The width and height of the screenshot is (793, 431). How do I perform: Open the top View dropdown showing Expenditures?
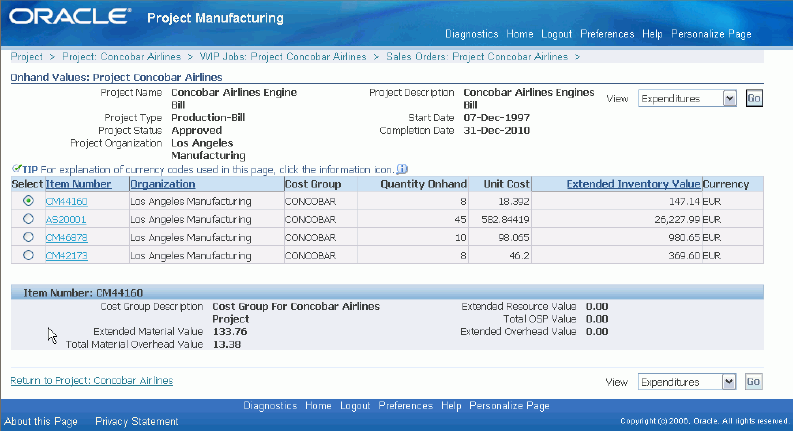pyautogui.click(x=687, y=98)
